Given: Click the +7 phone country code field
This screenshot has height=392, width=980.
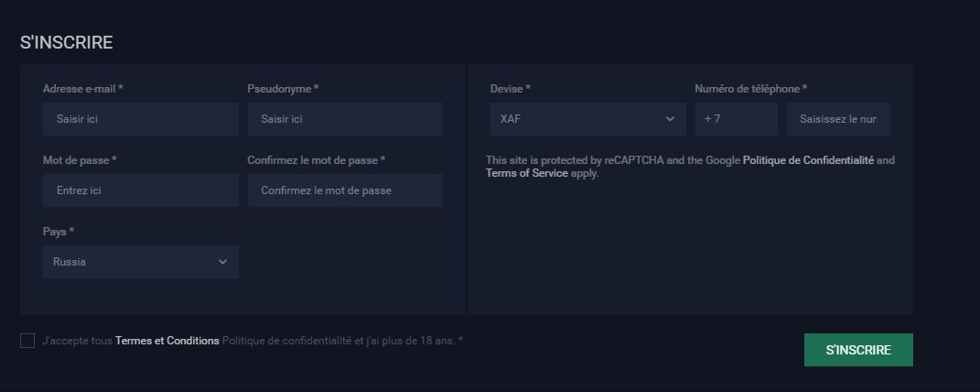Looking at the screenshot, I should pos(736,119).
